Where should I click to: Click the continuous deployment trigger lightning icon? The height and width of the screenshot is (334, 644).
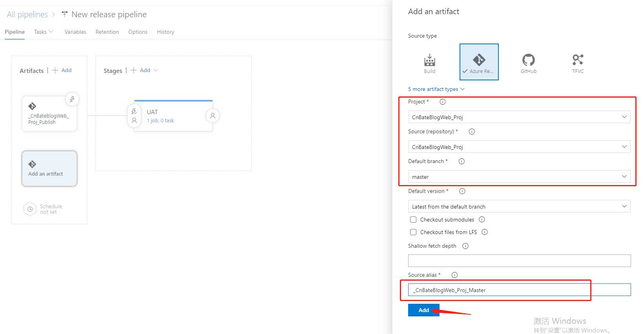[72, 99]
